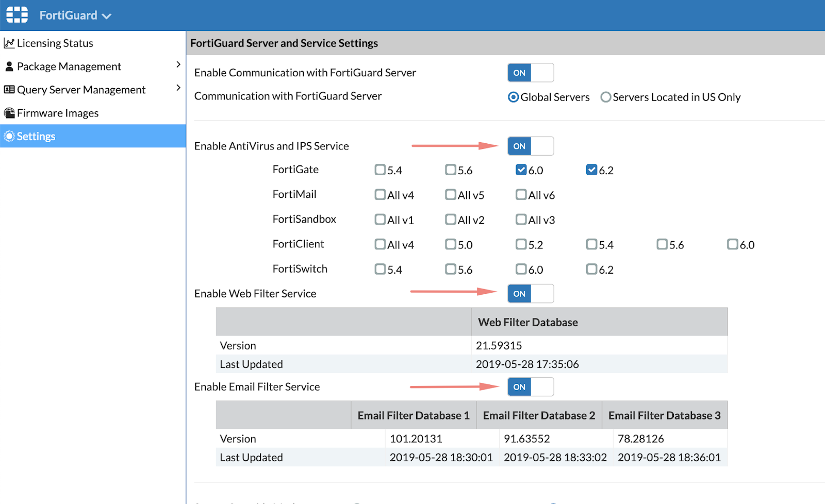
Task: Click timestamp 2019-05-28 18:30:01
Action: 441,458
